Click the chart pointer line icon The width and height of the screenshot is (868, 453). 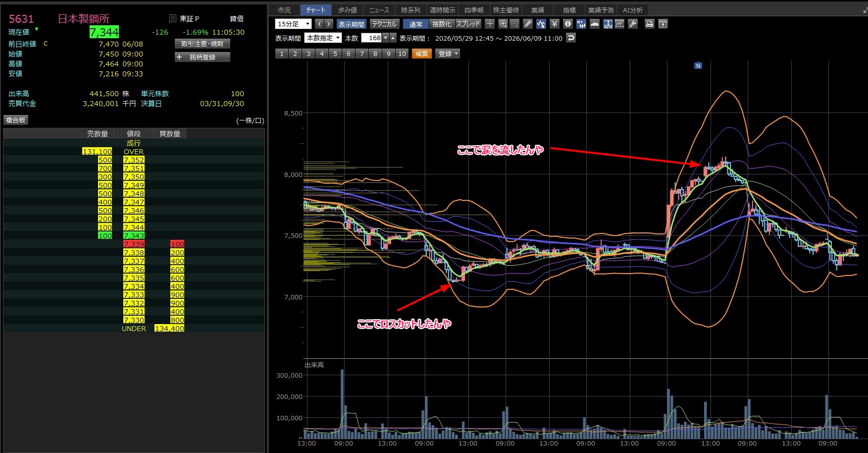[541, 24]
